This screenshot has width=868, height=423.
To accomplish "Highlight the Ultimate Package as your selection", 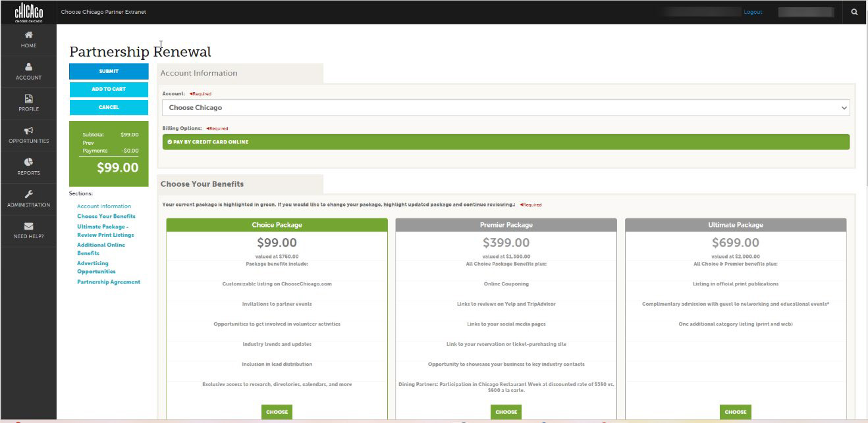I will pyautogui.click(x=735, y=411).
